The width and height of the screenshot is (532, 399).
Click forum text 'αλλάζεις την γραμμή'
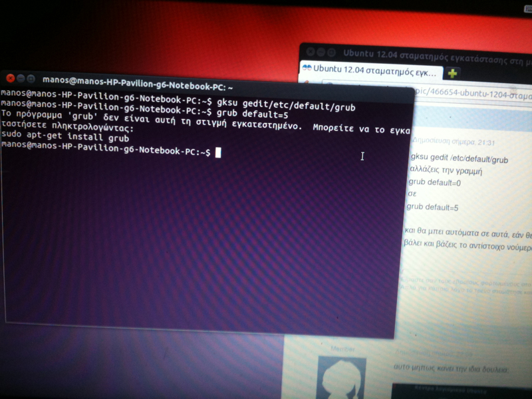click(446, 170)
